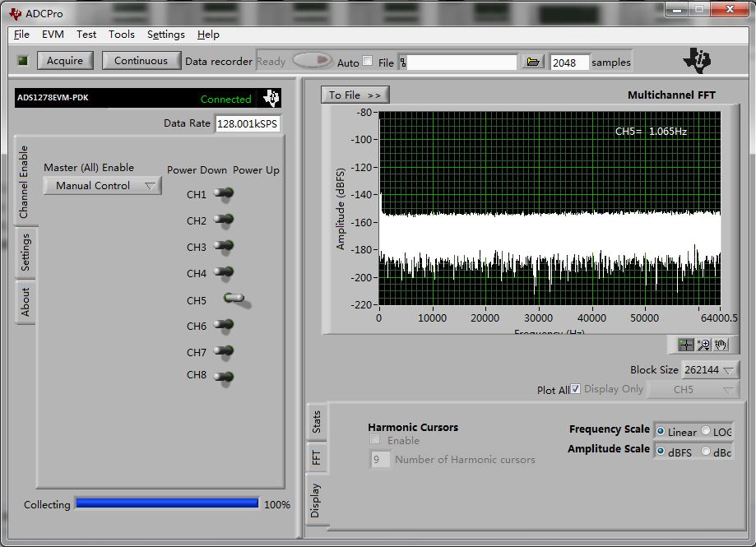Click the TI logo next to Connected status
The width and height of the screenshot is (756, 547).
click(x=271, y=98)
